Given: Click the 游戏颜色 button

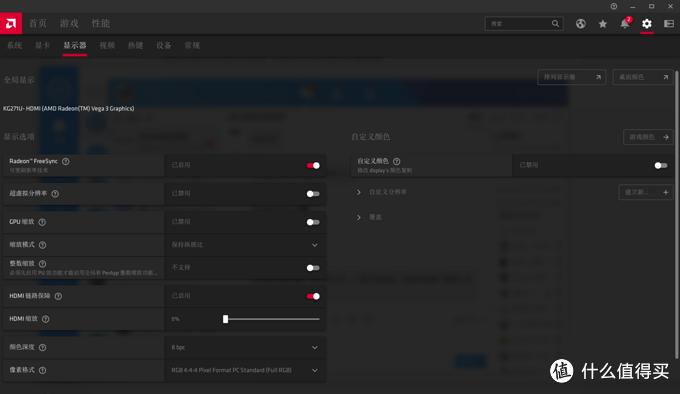Looking at the screenshot, I should (648, 137).
